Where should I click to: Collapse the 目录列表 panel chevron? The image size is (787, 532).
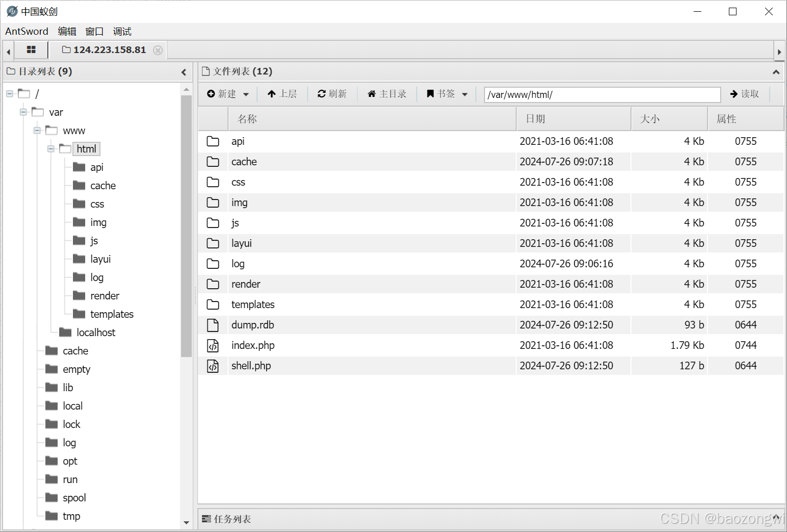point(184,72)
